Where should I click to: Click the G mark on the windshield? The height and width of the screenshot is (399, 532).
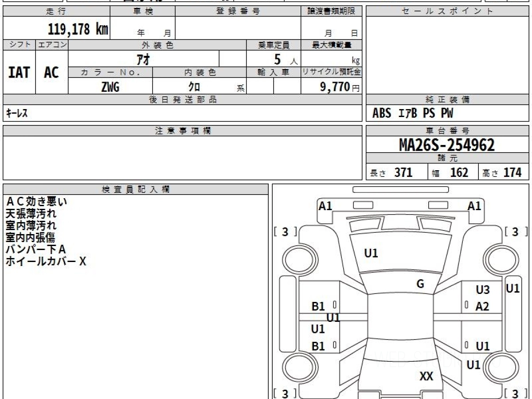pos(420,284)
